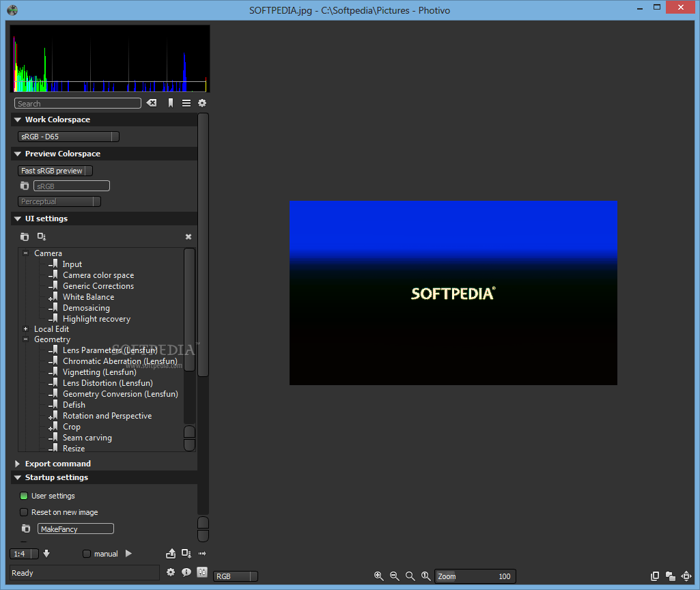Toggle bookmark flag for White Balance
The width and height of the screenshot is (700, 590).
(55, 297)
